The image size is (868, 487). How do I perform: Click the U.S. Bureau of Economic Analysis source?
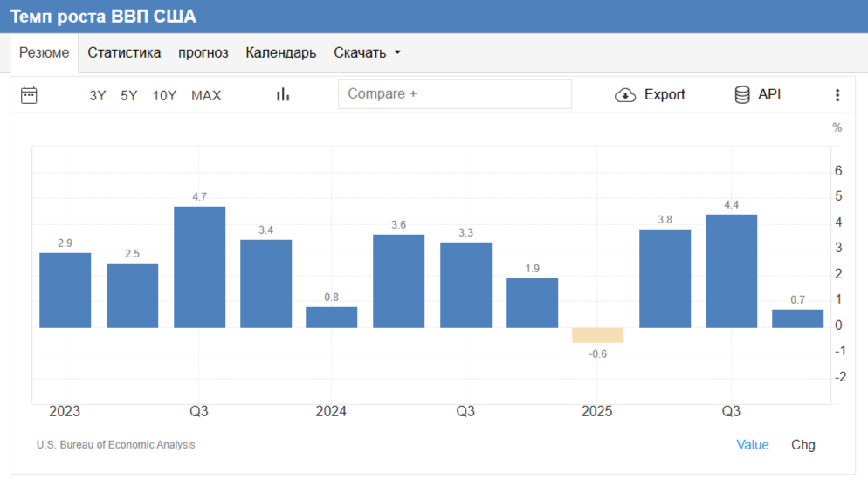coord(115,445)
